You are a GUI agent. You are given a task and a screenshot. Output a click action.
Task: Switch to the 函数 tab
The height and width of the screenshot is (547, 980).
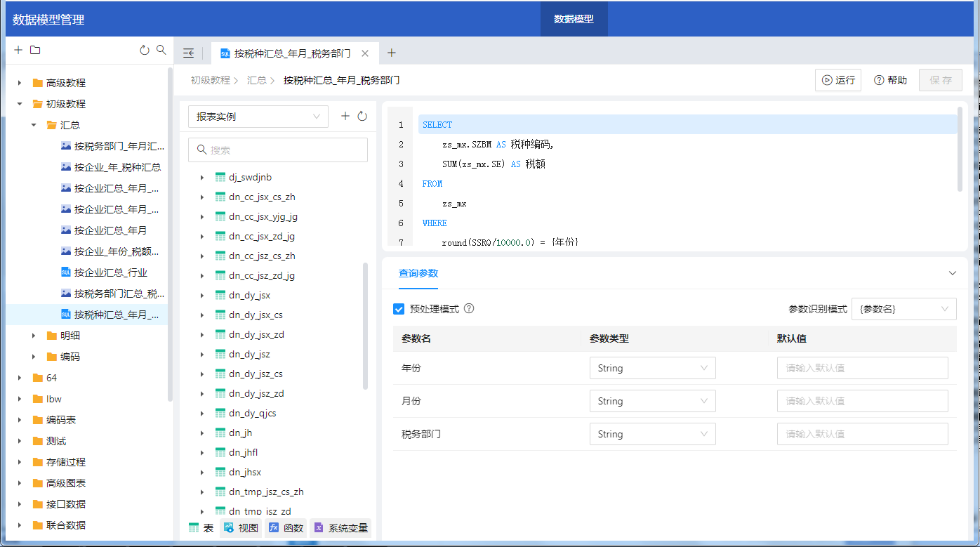(286, 528)
